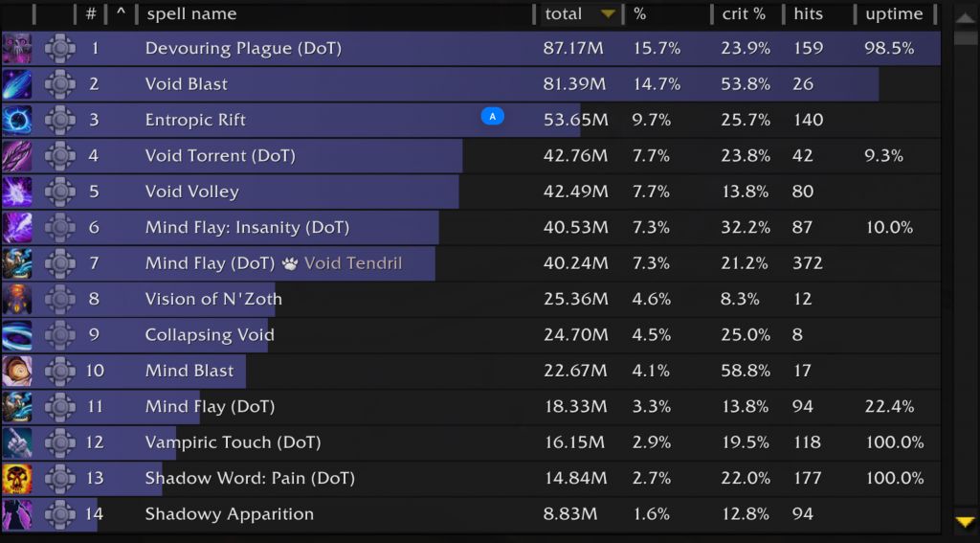Sort by the uptime column header
Viewport: 980px width, 543px height.
tap(894, 14)
